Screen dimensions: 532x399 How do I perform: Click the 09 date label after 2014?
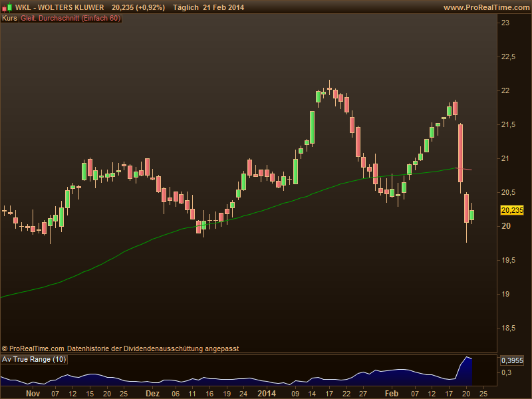click(295, 394)
